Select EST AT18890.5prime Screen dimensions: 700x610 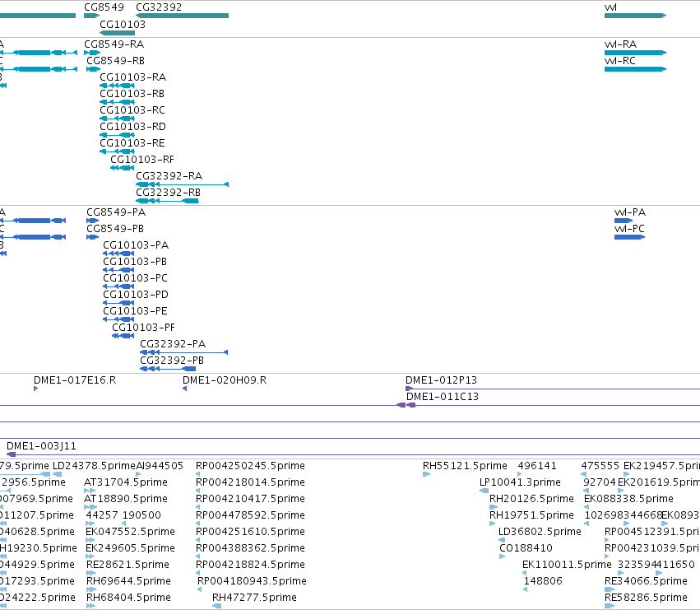point(126,499)
